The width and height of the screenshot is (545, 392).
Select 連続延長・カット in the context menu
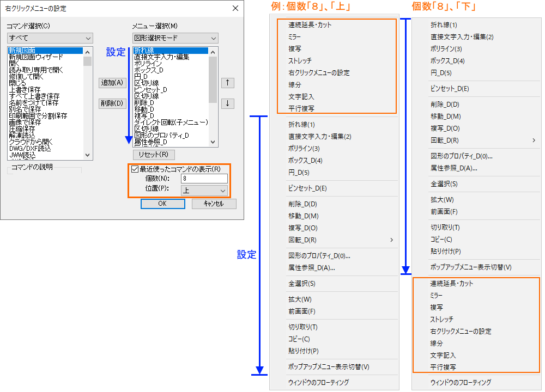click(x=311, y=24)
